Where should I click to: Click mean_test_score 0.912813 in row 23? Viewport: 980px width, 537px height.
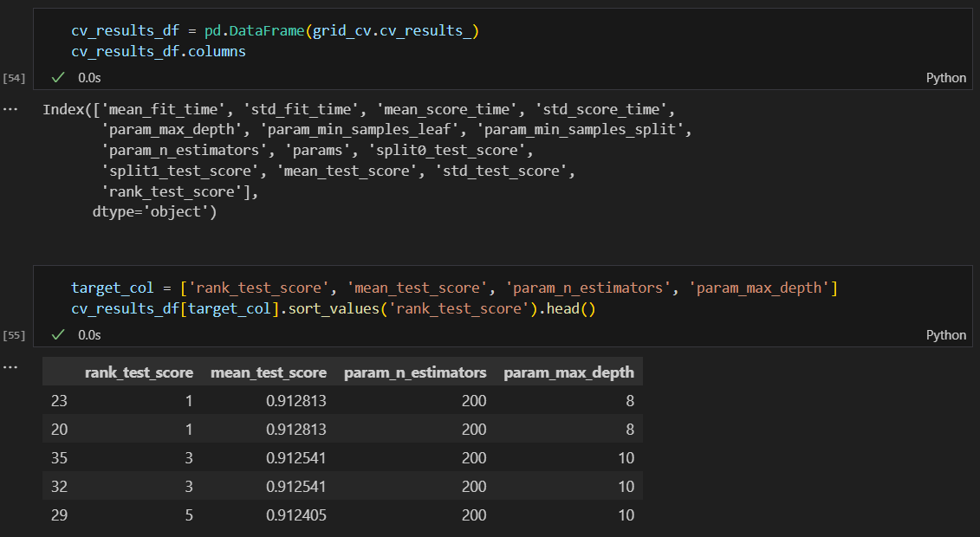coord(296,401)
